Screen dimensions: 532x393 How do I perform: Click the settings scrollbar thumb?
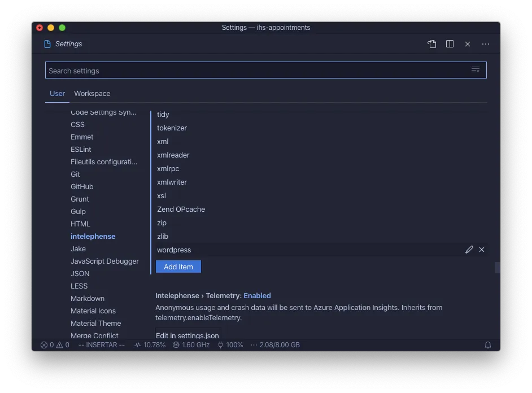(x=497, y=267)
